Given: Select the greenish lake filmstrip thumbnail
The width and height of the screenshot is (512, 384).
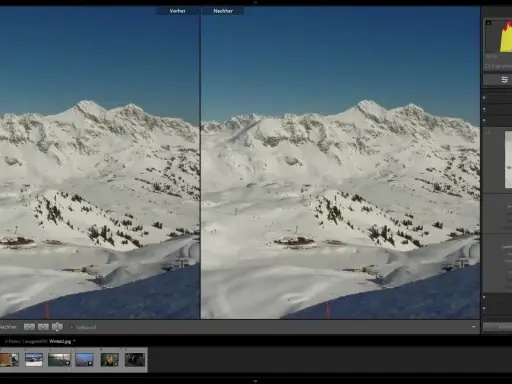Looking at the screenshot, I should click(59, 360).
